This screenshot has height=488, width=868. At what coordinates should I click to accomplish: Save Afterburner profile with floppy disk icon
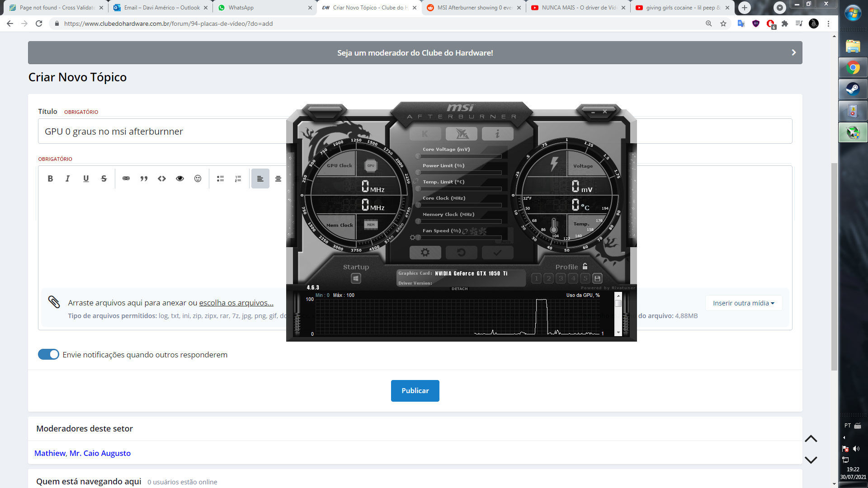click(597, 278)
